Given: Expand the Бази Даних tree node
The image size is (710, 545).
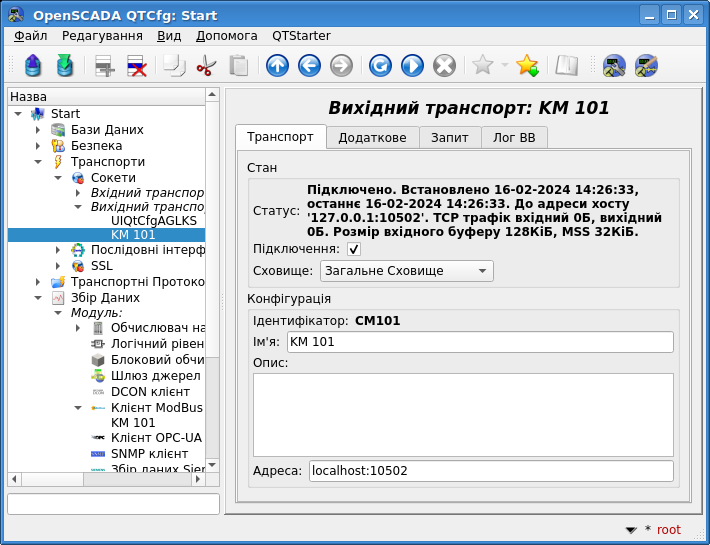Looking at the screenshot, I should click(x=38, y=130).
